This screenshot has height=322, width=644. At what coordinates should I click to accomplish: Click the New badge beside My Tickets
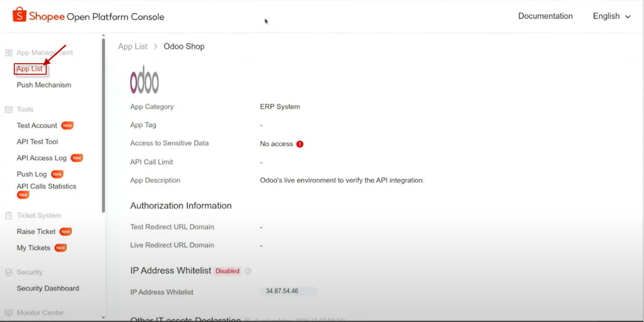pyautogui.click(x=60, y=248)
